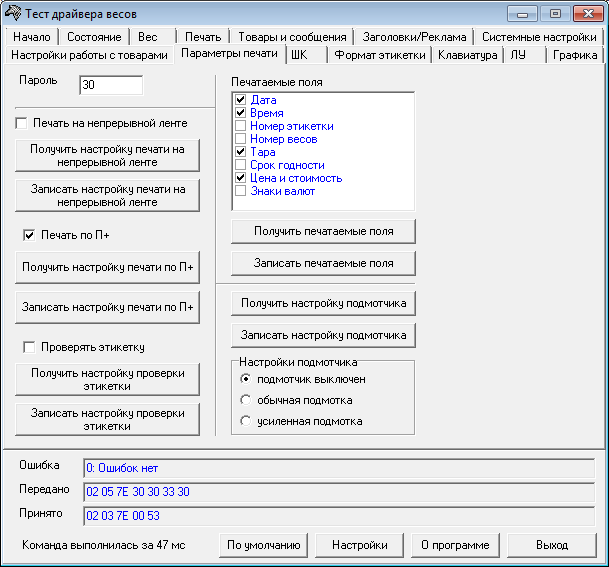Open the Системные настройки tab
Image resolution: width=609 pixels, height=567 pixels.
point(539,37)
